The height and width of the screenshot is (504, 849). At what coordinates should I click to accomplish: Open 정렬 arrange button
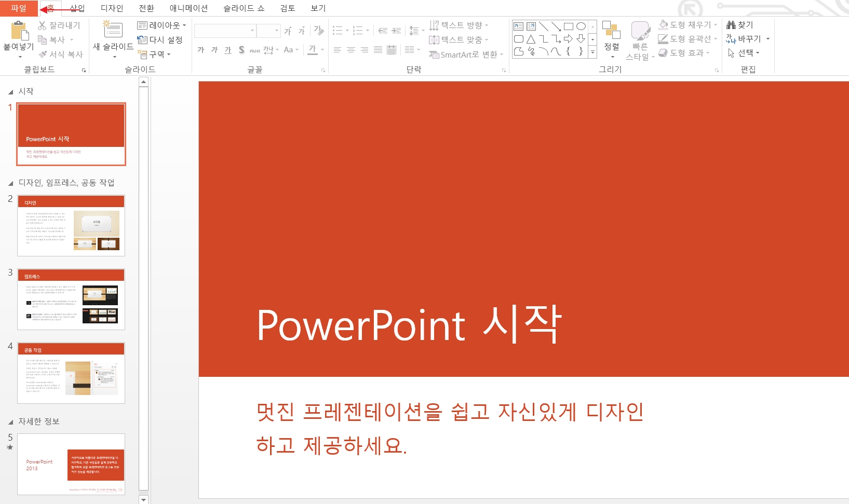612,40
